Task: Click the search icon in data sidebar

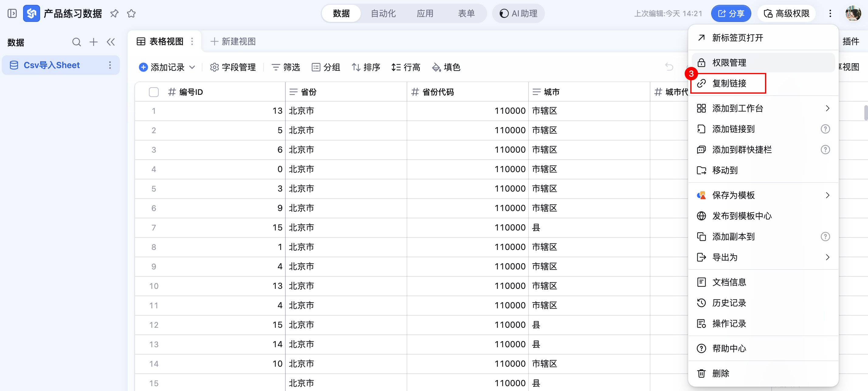Action: point(77,42)
